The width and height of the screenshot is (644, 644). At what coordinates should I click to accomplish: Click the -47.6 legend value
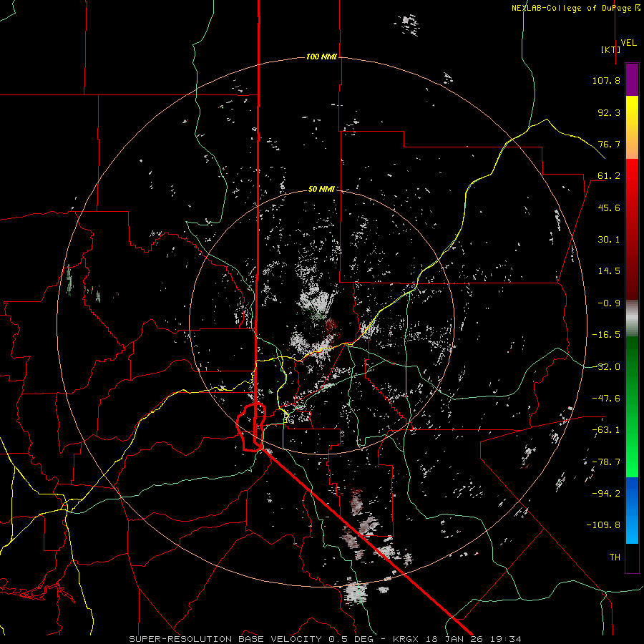coord(606,399)
